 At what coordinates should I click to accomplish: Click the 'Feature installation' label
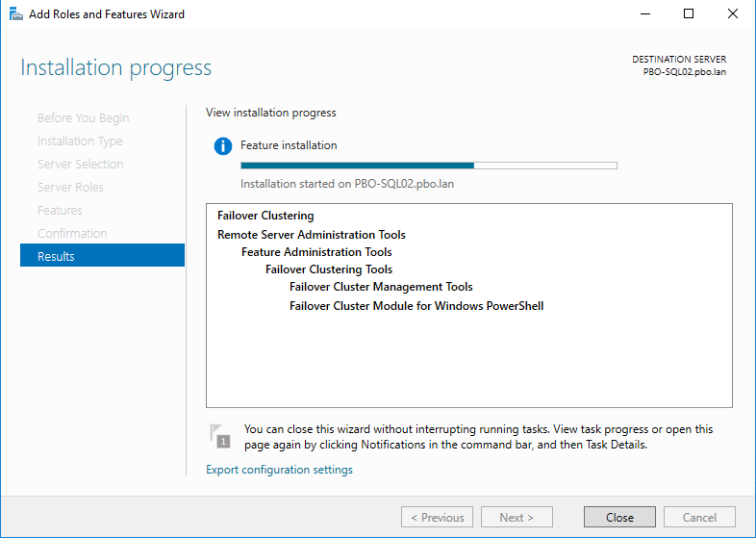[x=289, y=145]
